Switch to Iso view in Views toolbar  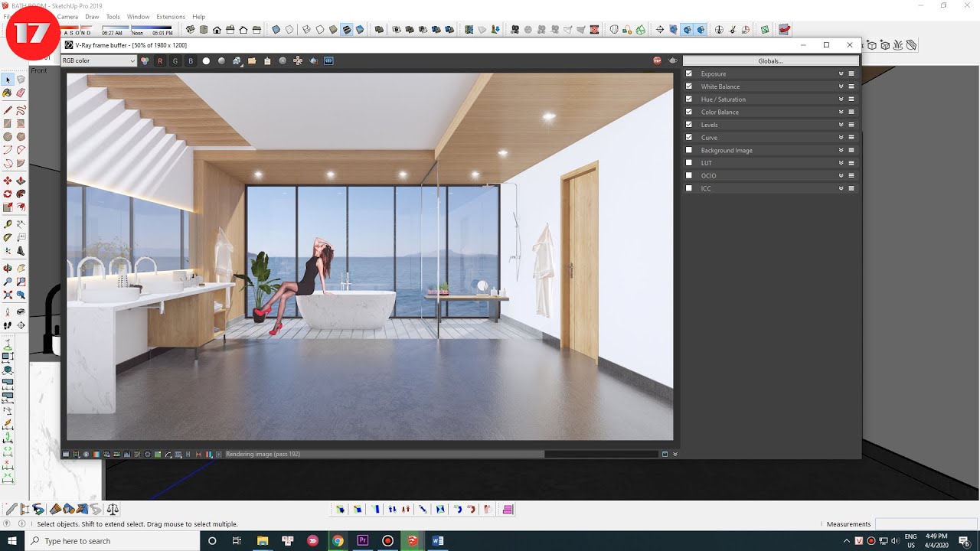coord(191,30)
